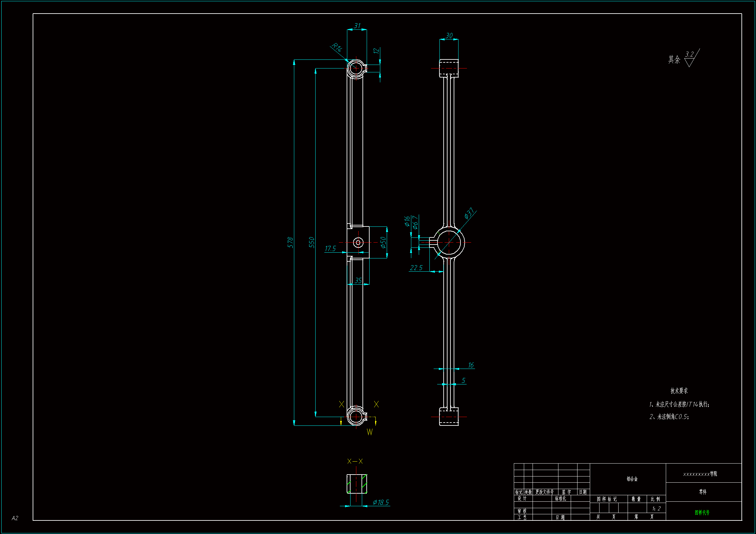
Task: Click the X—X section view label
Action: [x=355, y=461]
